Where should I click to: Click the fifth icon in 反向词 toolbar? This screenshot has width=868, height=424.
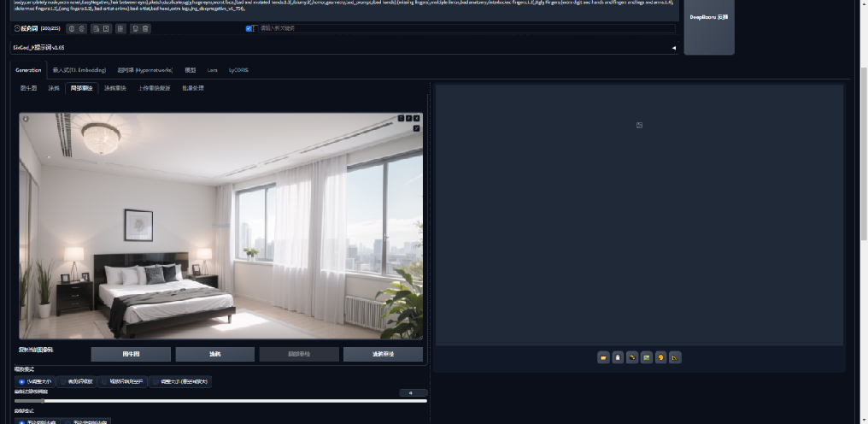click(120, 28)
